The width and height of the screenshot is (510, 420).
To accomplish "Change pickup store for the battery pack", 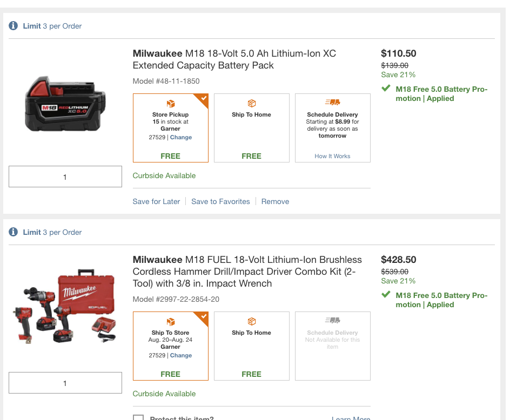I will [181, 137].
